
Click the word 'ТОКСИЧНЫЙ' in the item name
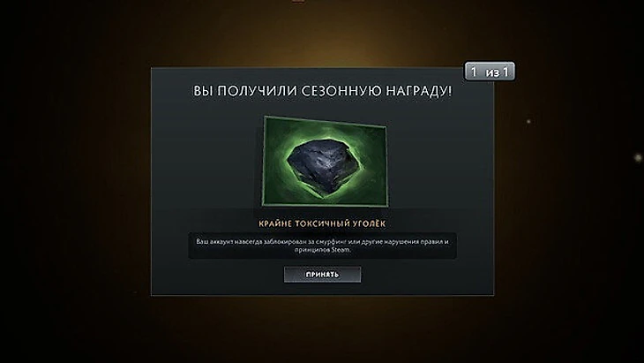(x=316, y=223)
